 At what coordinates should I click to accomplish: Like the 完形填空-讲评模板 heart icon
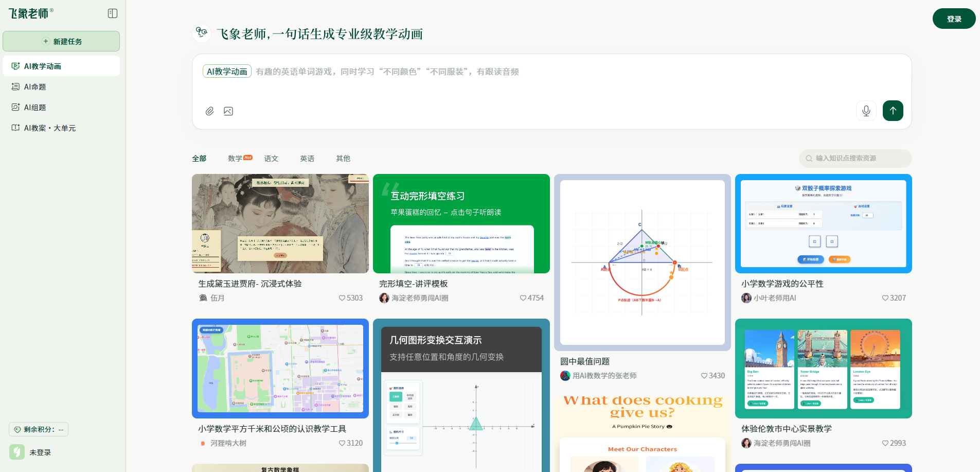click(523, 298)
